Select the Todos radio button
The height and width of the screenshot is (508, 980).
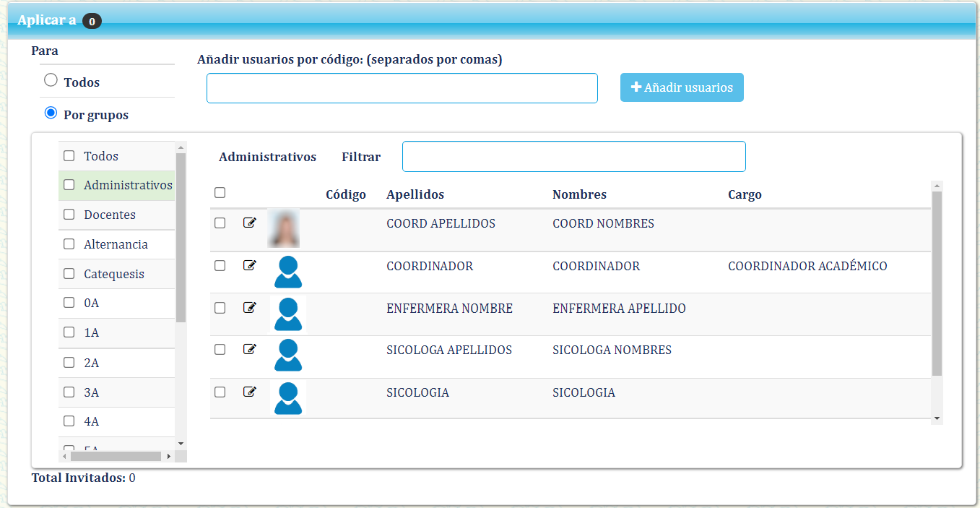coord(51,80)
